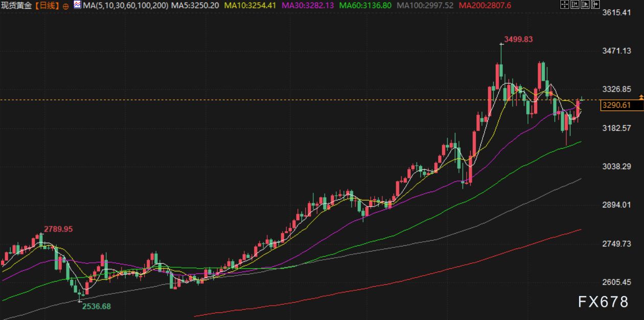The image size is (644, 320).
Task: Select the gray MA100 value label
Action: tap(425, 6)
